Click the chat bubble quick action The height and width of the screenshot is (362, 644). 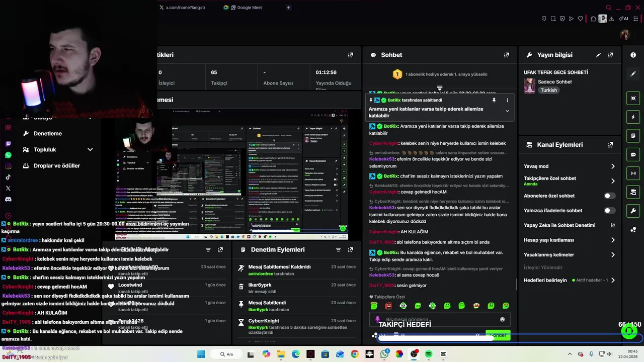633,154
